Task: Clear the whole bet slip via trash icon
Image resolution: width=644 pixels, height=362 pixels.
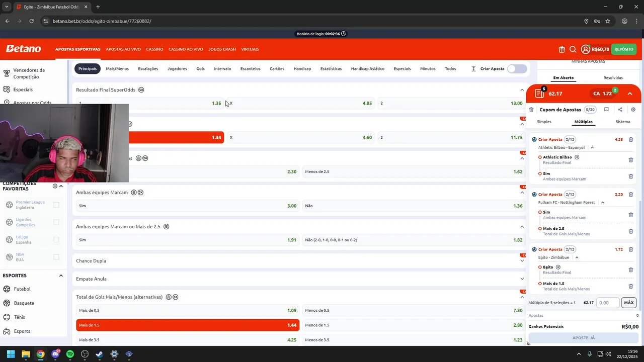Action: click(531, 110)
